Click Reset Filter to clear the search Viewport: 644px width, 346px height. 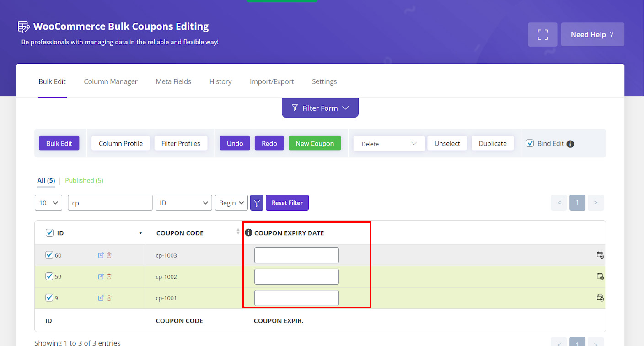[x=287, y=202]
